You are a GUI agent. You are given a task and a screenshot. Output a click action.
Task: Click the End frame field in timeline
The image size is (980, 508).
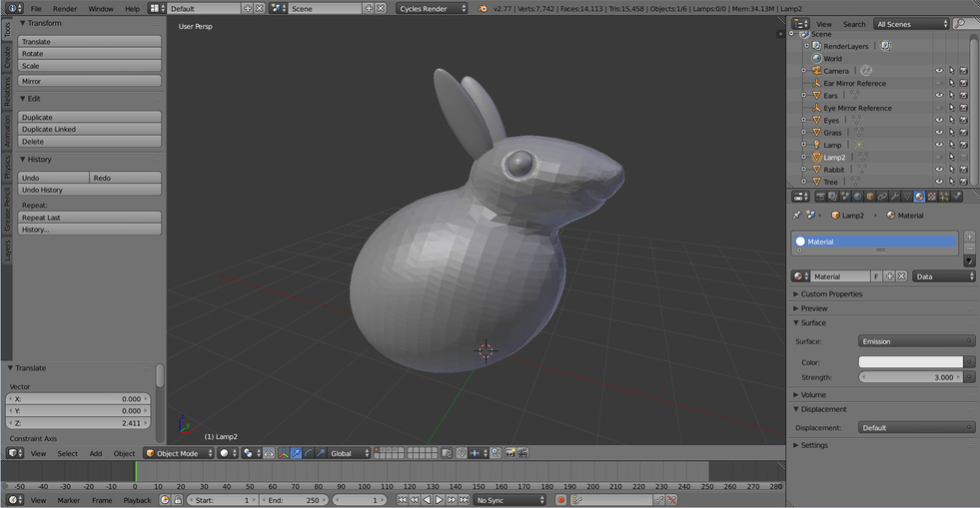pyautogui.click(x=295, y=500)
